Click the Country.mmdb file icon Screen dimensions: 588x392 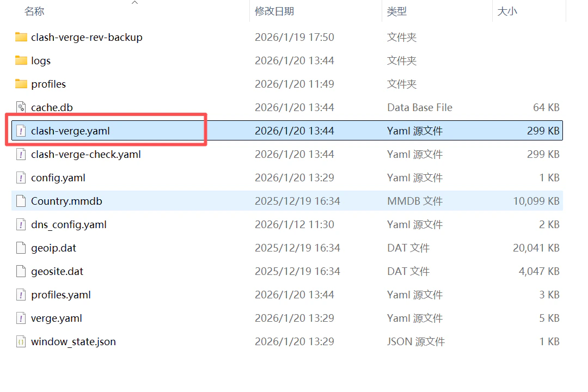pos(21,201)
